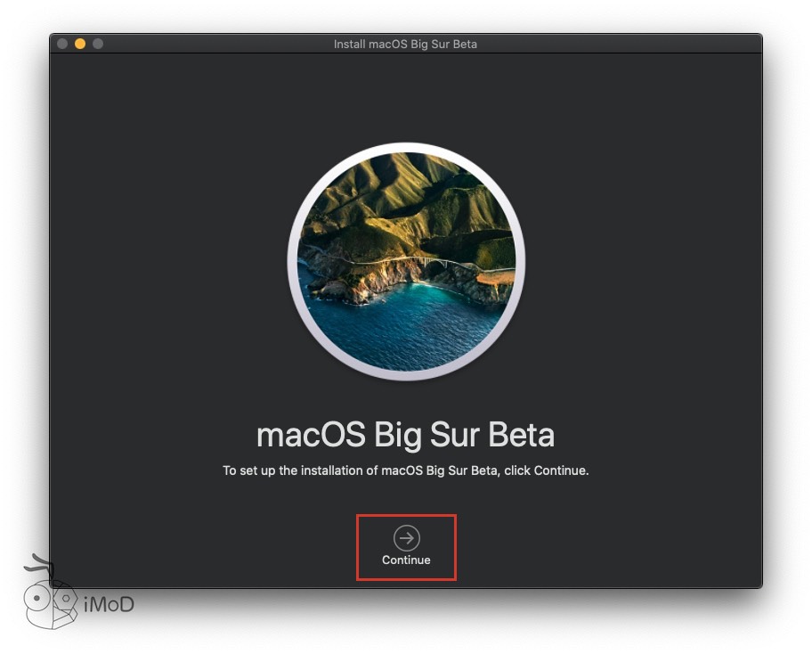The height and width of the screenshot is (654, 812).
Task: Click the greyed-out zoom button in title bar
Action: (x=98, y=44)
